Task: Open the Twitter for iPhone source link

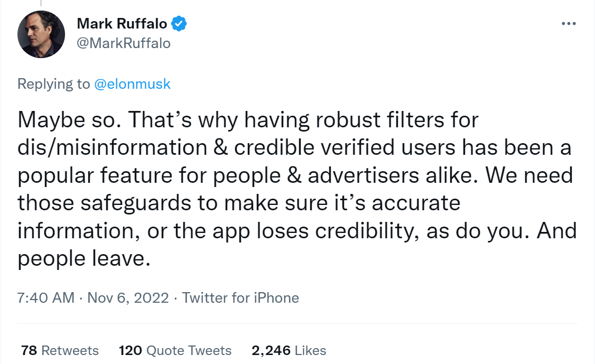Action: [240, 298]
